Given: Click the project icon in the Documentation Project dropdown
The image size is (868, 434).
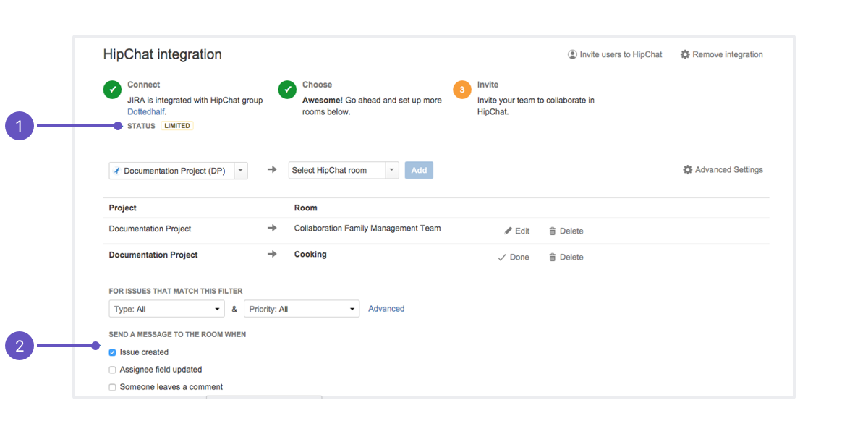Looking at the screenshot, I should (x=116, y=171).
